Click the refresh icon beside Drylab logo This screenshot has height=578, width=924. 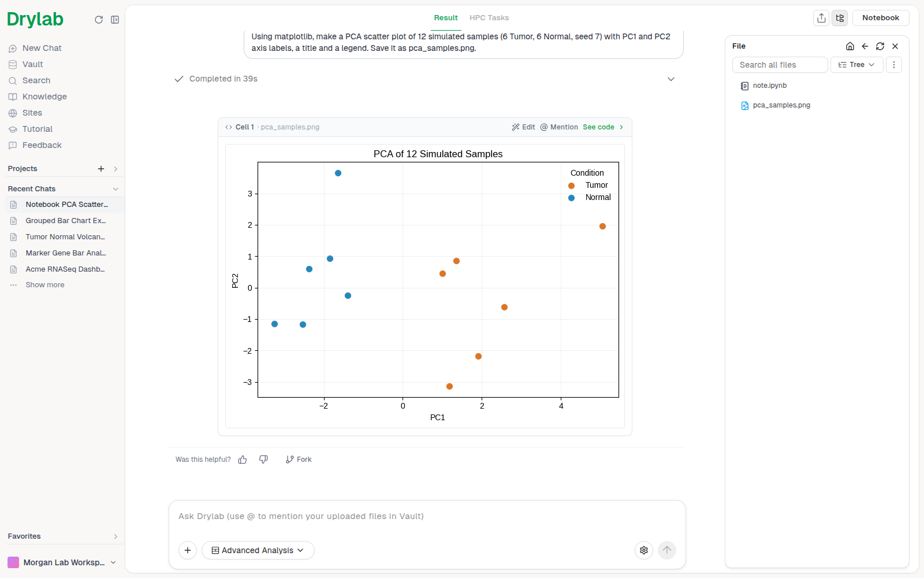click(x=99, y=20)
